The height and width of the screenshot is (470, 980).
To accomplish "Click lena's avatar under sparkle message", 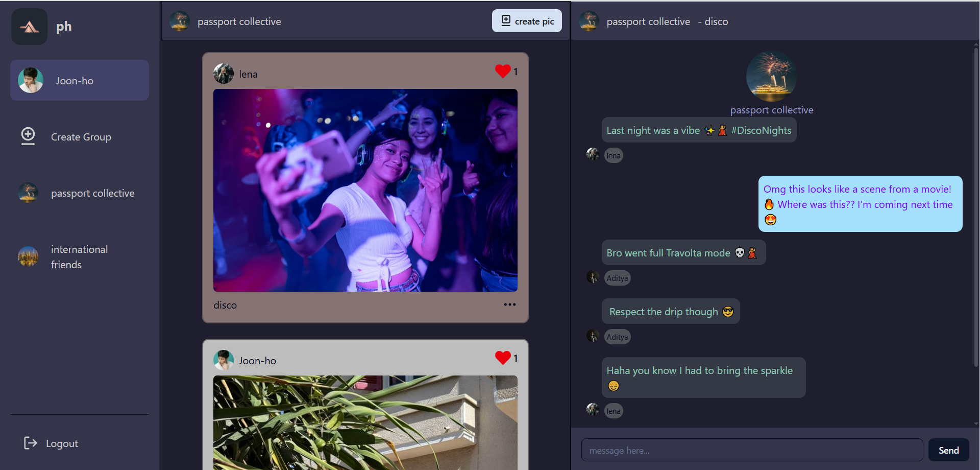I will pos(593,409).
